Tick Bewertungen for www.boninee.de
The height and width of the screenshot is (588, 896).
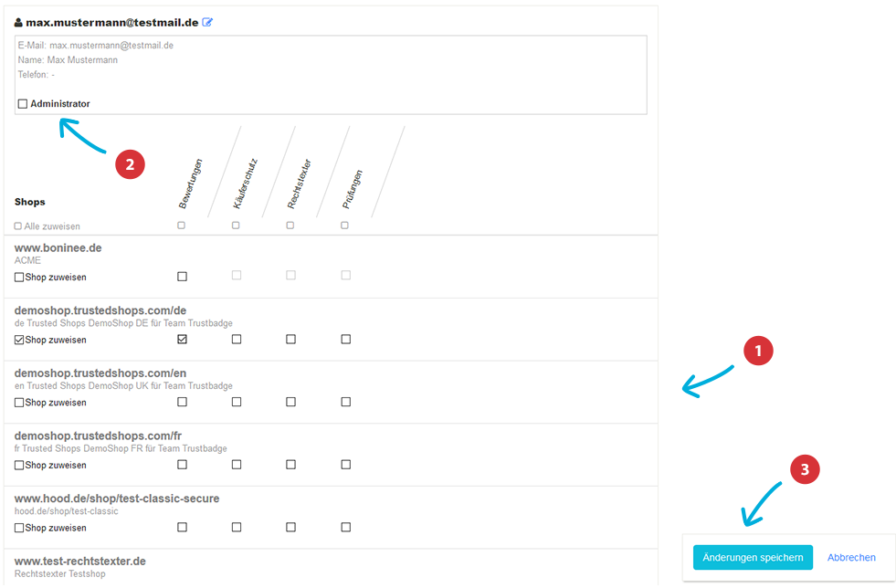pos(182,276)
